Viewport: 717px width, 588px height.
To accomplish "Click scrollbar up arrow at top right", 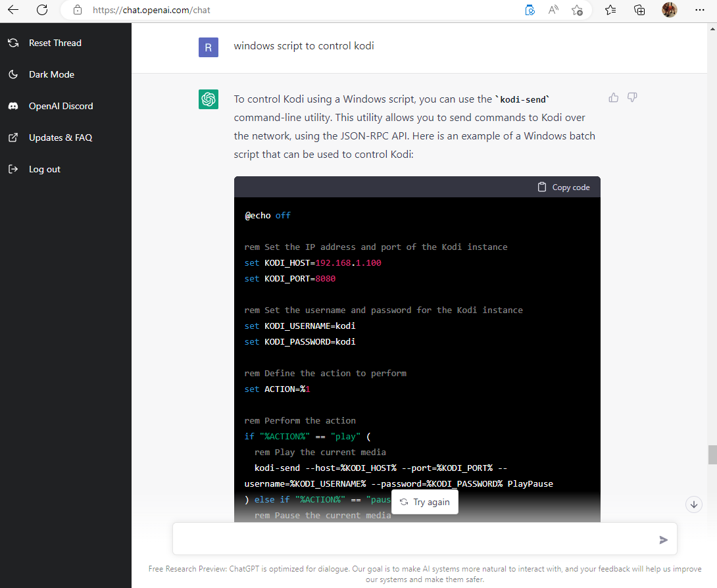I will click(x=712, y=28).
